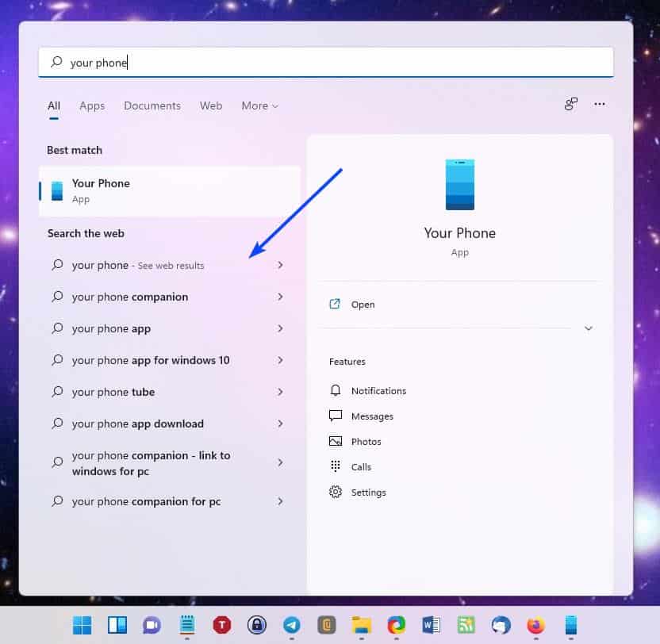Launch Firefox from the taskbar

point(535,625)
